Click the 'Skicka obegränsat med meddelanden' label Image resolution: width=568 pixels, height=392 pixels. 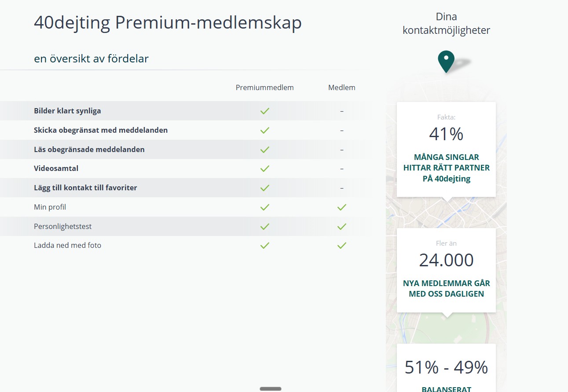[101, 130]
